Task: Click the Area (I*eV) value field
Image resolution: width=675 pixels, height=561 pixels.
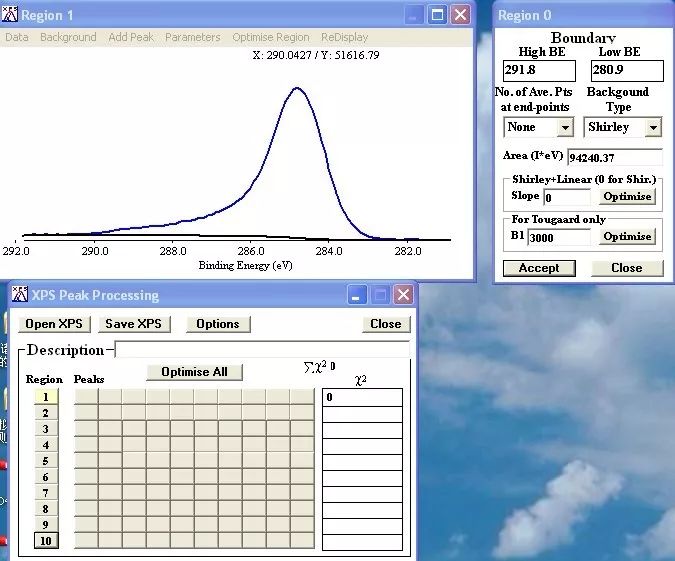Action: click(615, 157)
